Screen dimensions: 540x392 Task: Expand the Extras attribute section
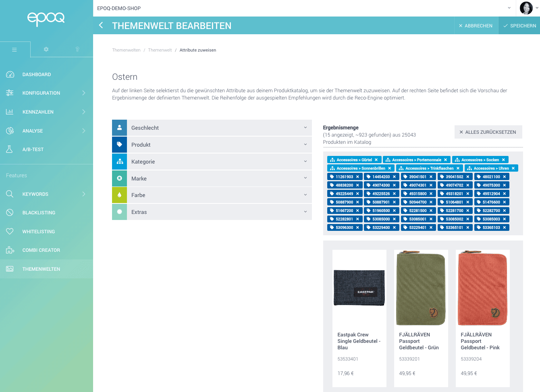[305, 212]
